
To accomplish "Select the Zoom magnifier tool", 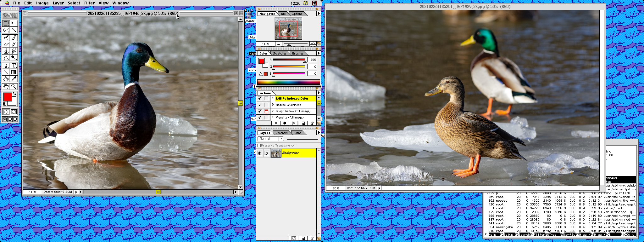I will (14, 86).
